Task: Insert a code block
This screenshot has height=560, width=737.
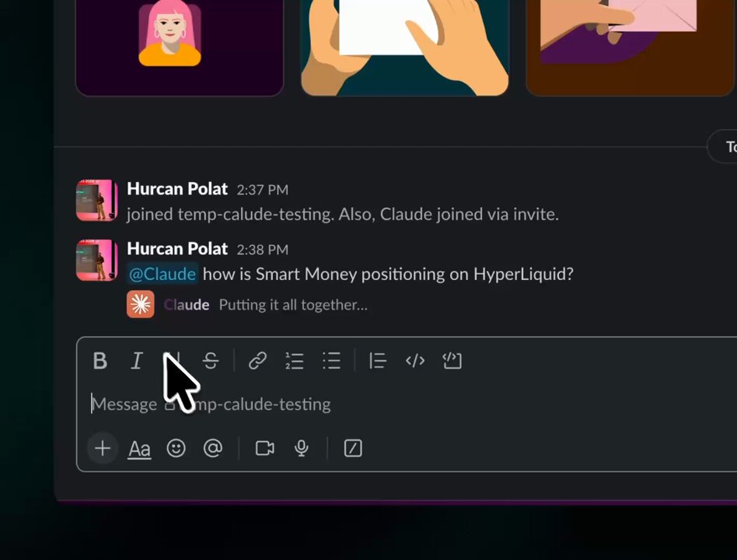Action: (452, 361)
